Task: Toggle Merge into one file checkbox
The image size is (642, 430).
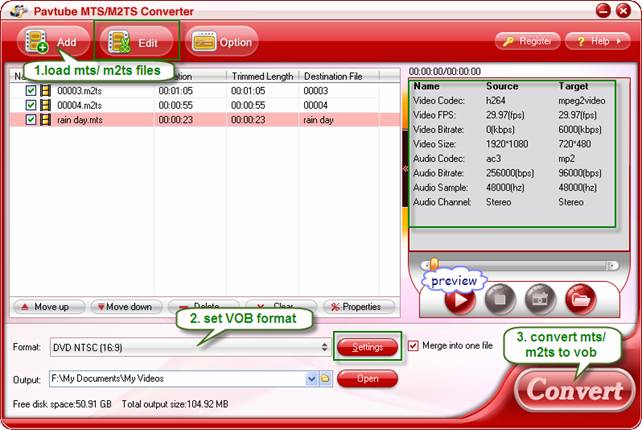Action: point(413,346)
